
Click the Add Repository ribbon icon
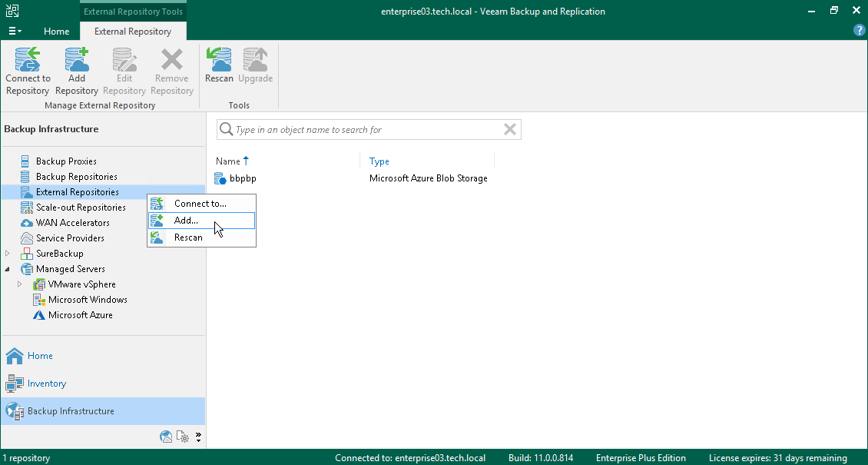(x=76, y=60)
